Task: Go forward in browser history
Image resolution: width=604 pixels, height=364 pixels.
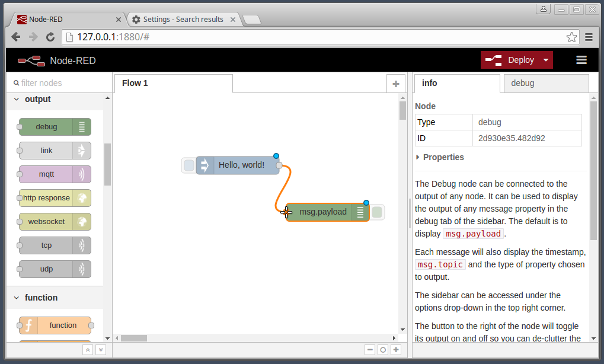Action: point(33,37)
